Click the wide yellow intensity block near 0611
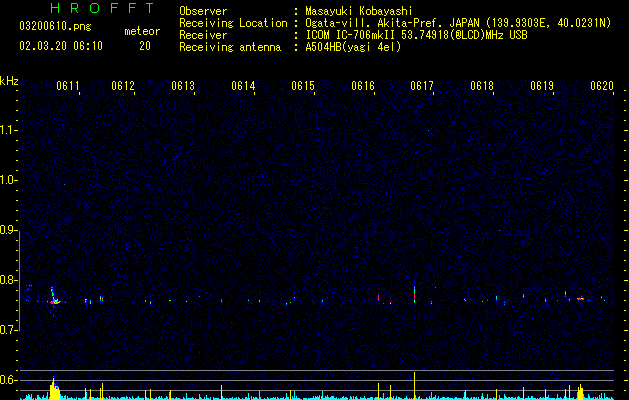The height and width of the screenshot is (400, 629). (x=54, y=391)
